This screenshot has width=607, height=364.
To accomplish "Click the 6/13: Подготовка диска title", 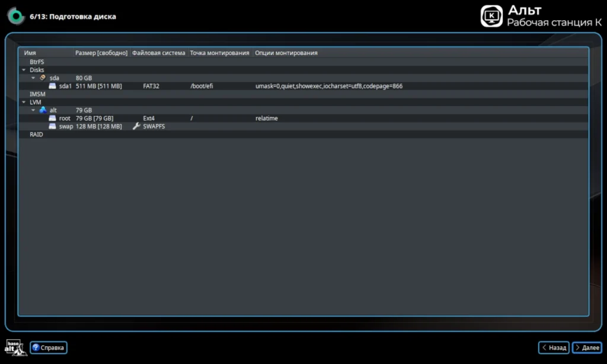I will [73, 17].
